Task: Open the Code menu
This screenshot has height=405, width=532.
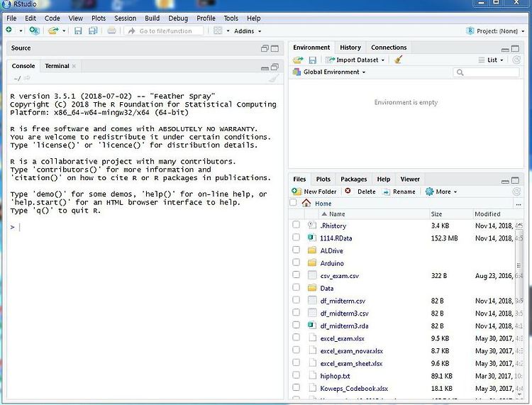Action: [x=52, y=18]
